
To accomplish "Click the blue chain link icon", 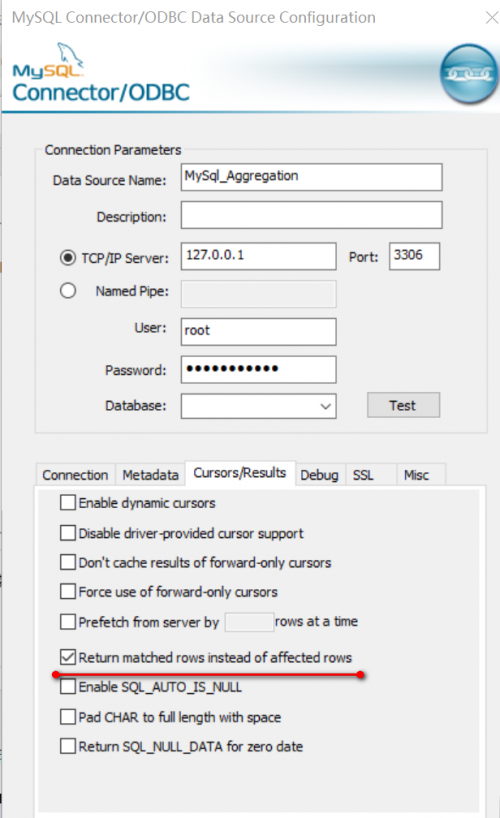I will pyautogui.click(x=469, y=74).
